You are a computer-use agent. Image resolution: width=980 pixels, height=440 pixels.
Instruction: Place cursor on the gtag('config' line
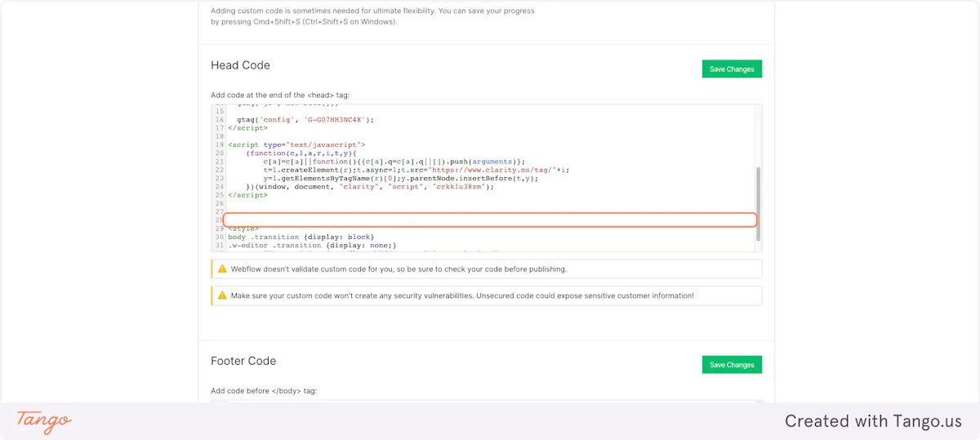[x=305, y=119]
